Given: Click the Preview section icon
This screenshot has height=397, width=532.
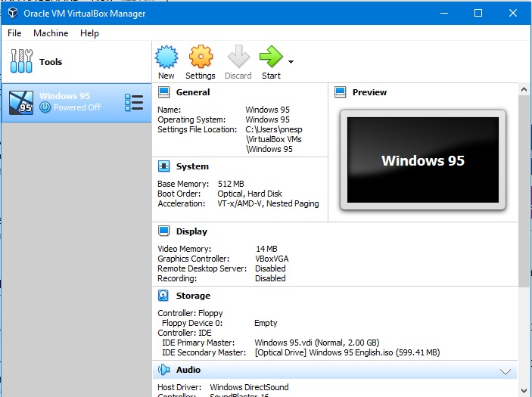Looking at the screenshot, I should (x=341, y=91).
